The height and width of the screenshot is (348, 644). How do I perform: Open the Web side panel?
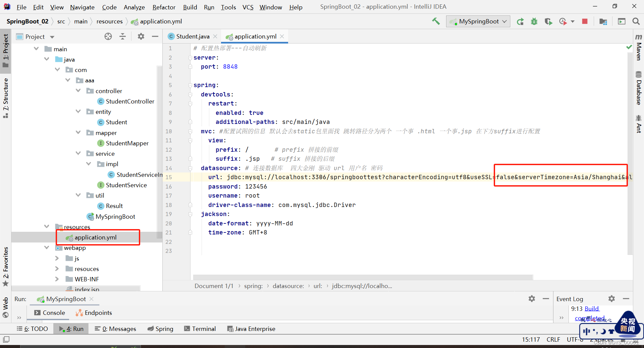click(5, 307)
